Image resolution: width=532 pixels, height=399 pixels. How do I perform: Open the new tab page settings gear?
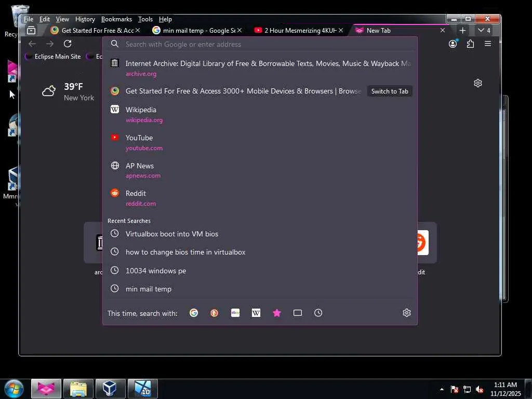pos(478,83)
